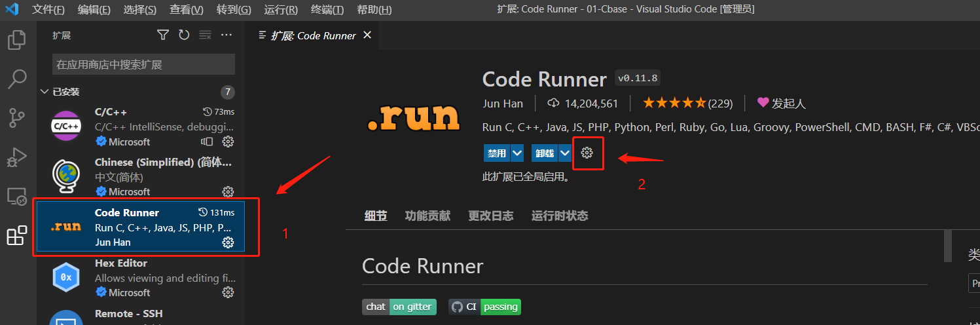Select the 细节 tab
The image size is (980, 325).
376,216
